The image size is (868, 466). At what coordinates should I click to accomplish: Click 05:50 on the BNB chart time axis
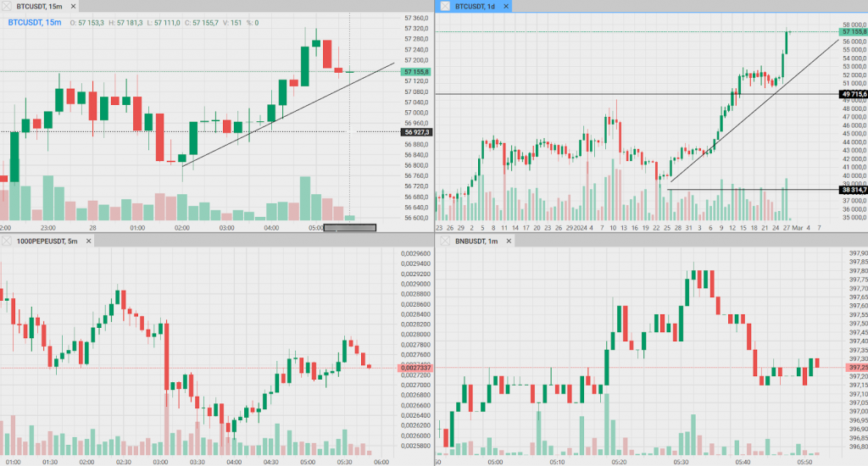tap(805, 462)
